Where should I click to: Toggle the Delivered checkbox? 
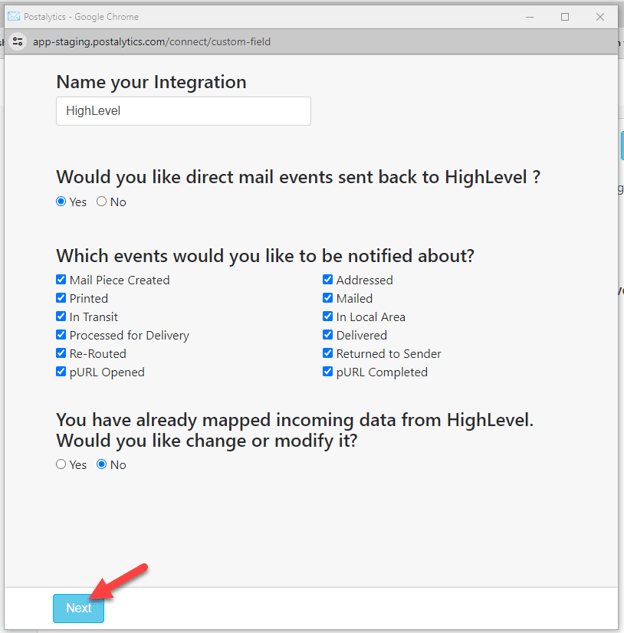tap(328, 335)
